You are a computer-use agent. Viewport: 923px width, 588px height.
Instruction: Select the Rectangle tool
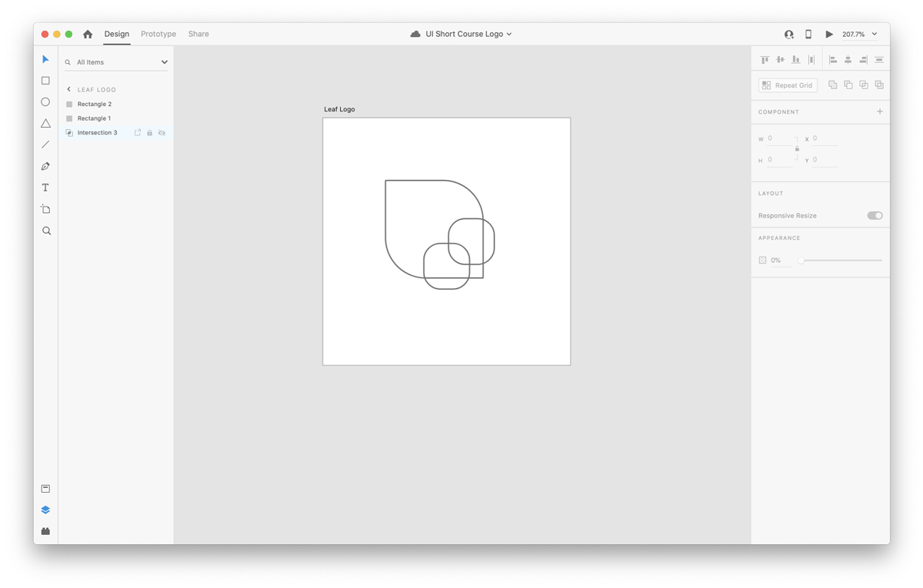[45, 81]
